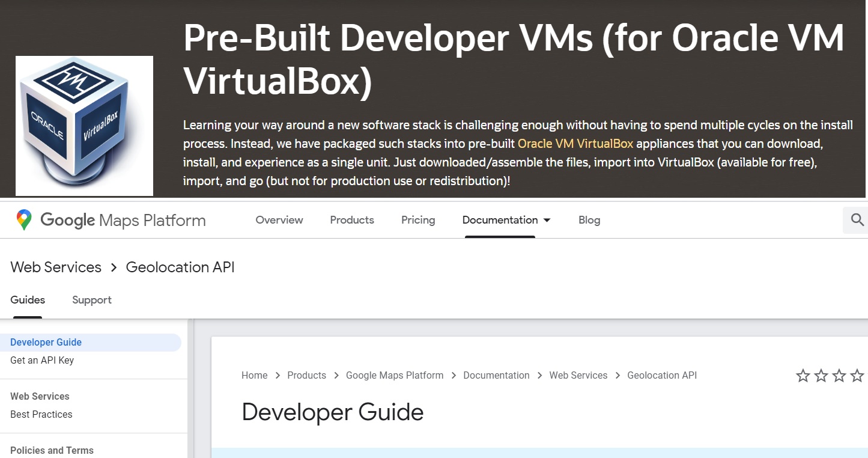Image resolution: width=868 pixels, height=458 pixels.
Task: Click the Developer Guide page heading
Action: (333, 412)
